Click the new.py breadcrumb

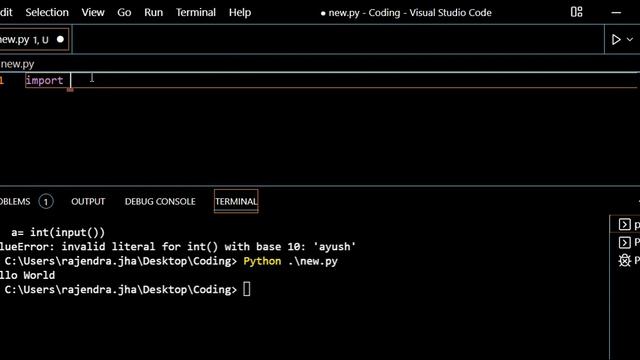tap(18, 64)
